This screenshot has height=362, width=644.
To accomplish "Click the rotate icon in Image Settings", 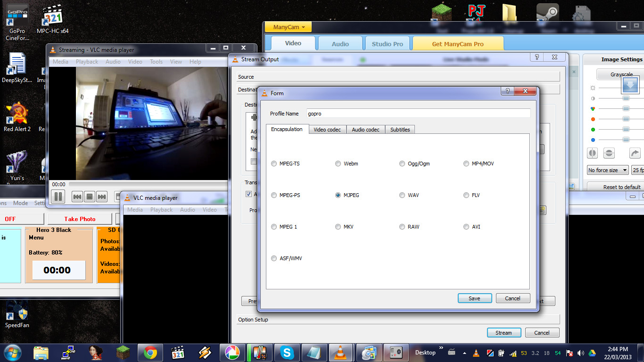I will [635, 153].
